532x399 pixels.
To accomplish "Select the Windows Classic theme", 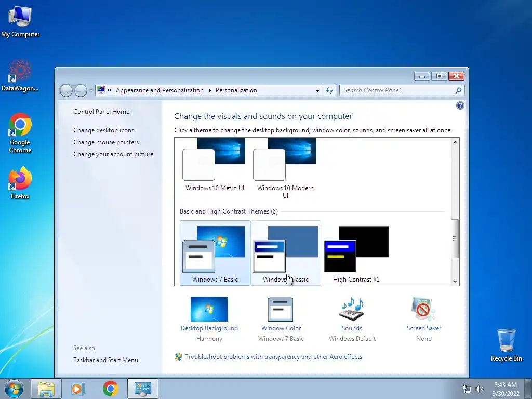I will pyautogui.click(x=286, y=253).
